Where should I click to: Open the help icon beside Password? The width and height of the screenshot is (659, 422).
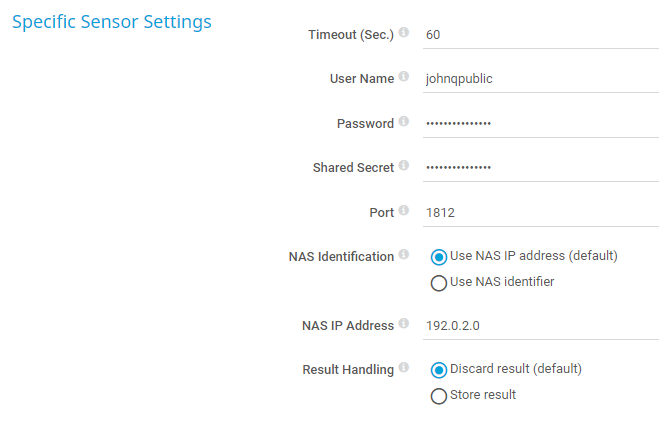click(404, 122)
